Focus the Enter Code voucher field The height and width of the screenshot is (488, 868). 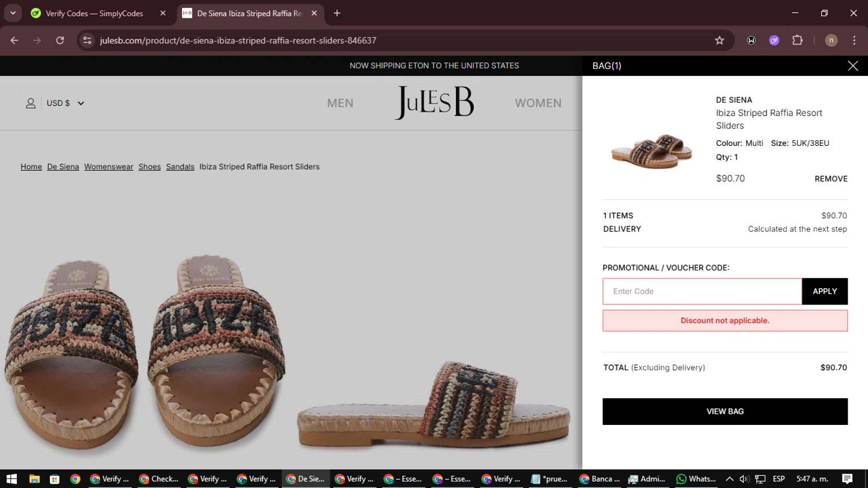pos(702,291)
